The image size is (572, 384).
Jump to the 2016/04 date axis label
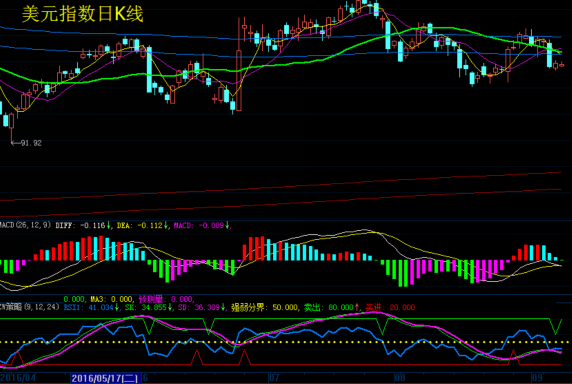(18, 378)
